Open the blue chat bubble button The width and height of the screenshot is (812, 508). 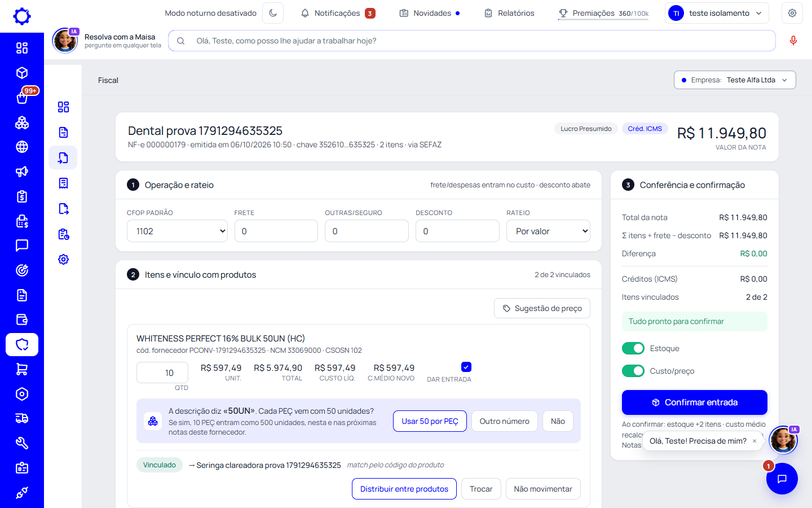782,479
